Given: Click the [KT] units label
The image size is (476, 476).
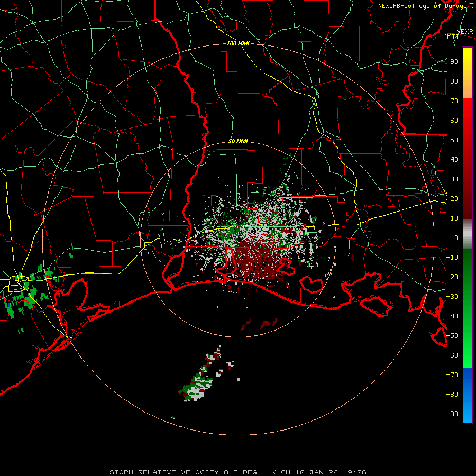Looking at the screenshot, I should click(452, 36).
